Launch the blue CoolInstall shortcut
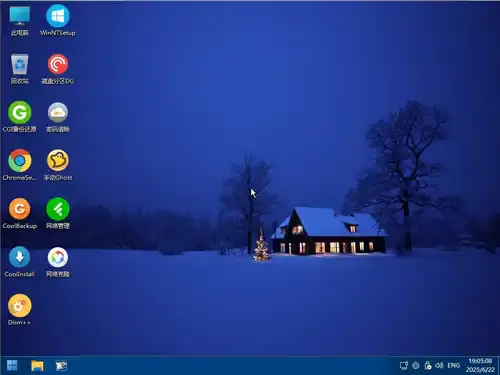The height and width of the screenshot is (375, 500). point(20,262)
